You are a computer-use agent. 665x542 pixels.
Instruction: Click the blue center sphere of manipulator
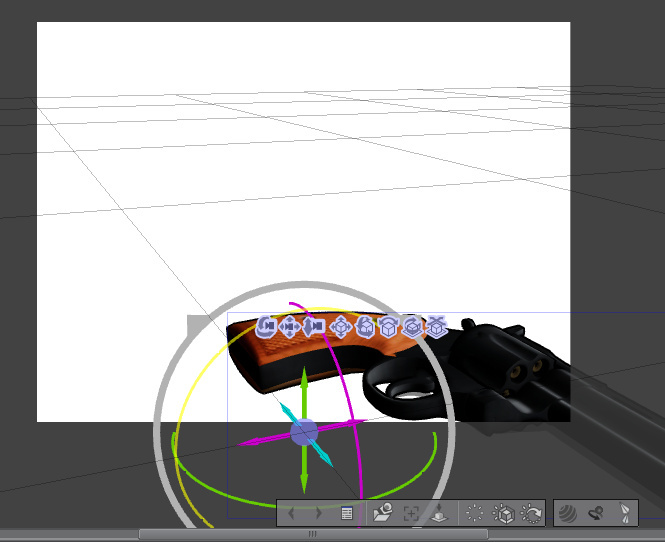pyautogui.click(x=304, y=432)
